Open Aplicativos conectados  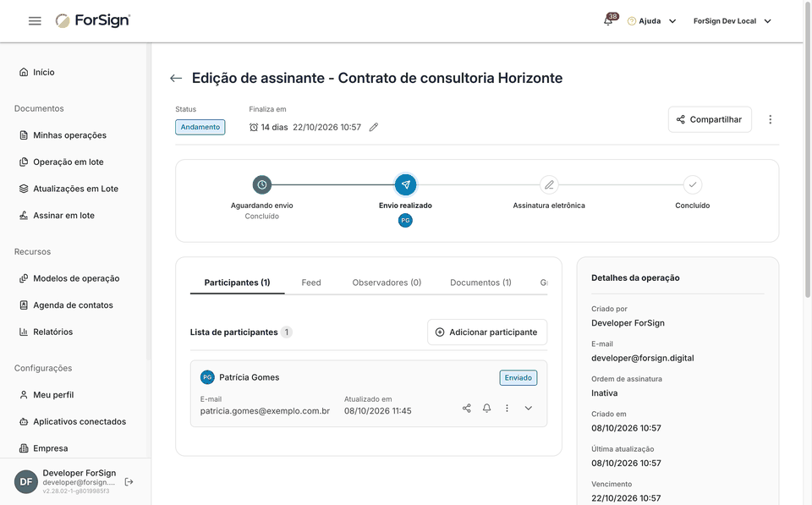point(73,421)
